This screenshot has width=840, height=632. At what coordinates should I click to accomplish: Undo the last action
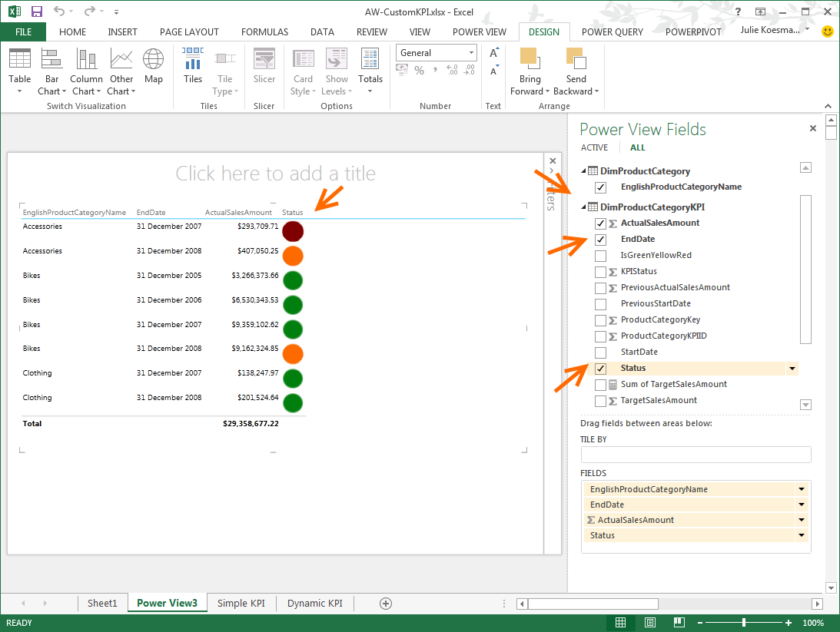[59, 12]
